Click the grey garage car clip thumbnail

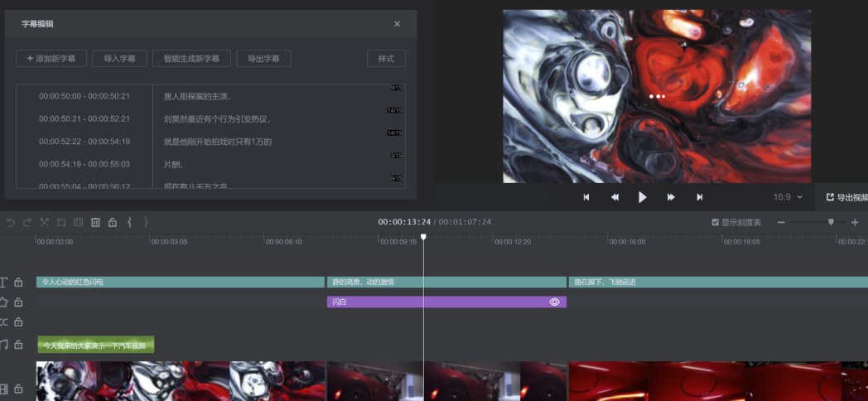pyautogui.click(x=447, y=381)
